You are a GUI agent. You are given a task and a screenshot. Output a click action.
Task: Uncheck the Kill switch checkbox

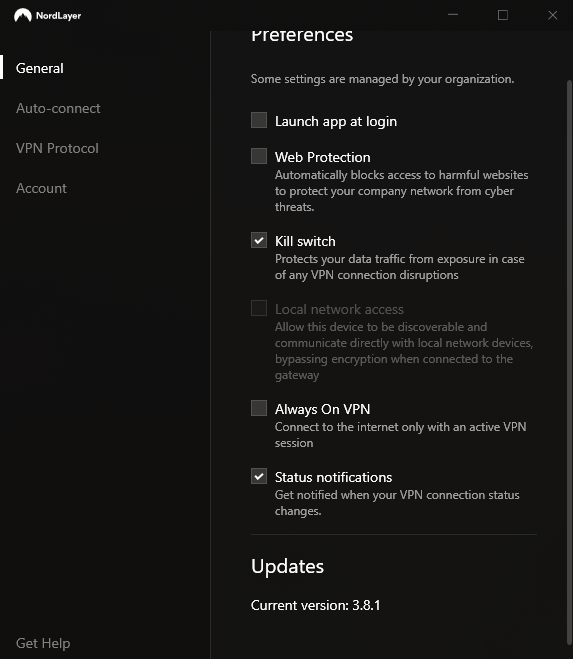pyautogui.click(x=259, y=240)
